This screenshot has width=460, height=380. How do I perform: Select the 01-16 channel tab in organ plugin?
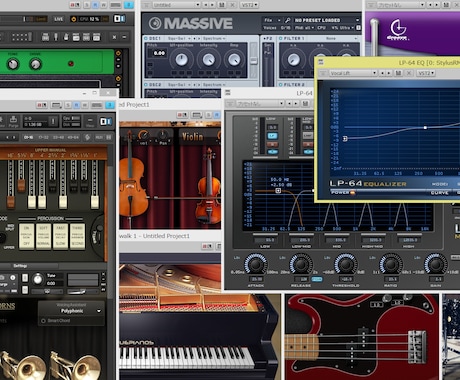pos(29,137)
